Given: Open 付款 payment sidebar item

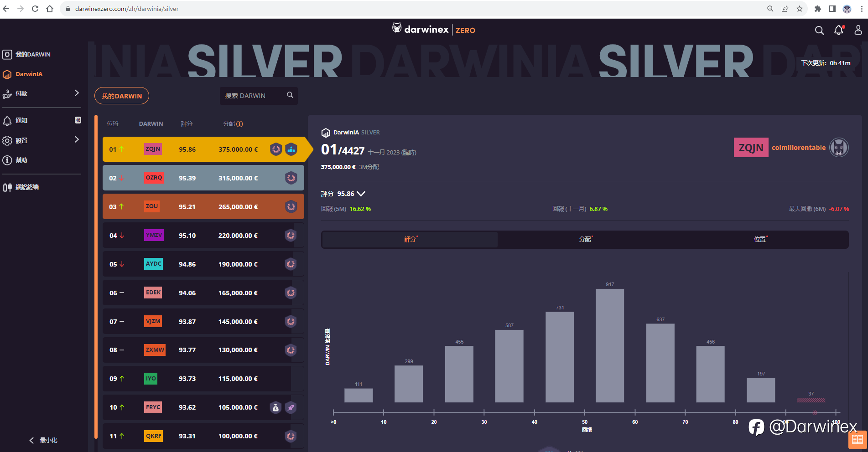Looking at the screenshot, I should 15,93.
